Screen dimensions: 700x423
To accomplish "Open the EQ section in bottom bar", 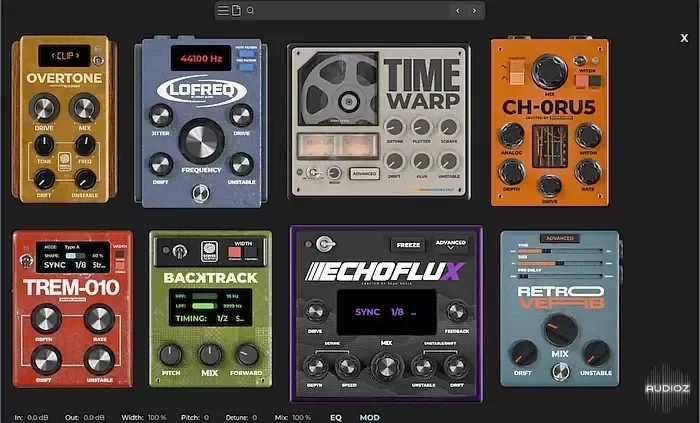I will [336, 418].
